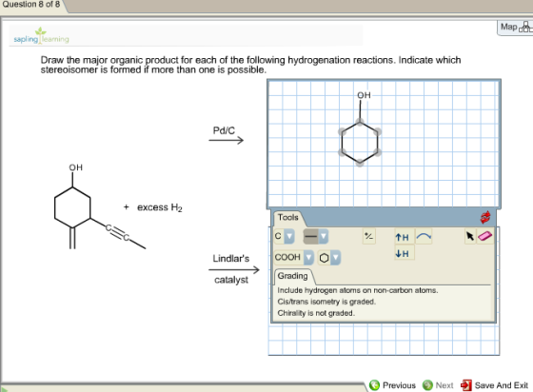The width and height of the screenshot is (533, 392).
Task: Click 'Include hydrogen atoms on non-carbon atoms.'
Action: (x=358, y=290)
